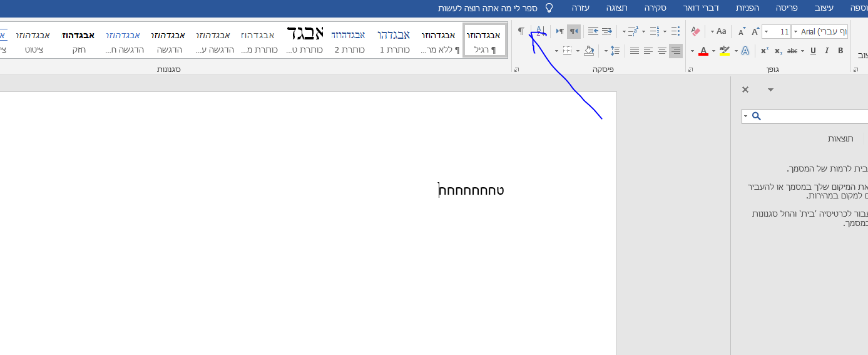
Task: Insert a bulleted list
Action: point(675,31)
